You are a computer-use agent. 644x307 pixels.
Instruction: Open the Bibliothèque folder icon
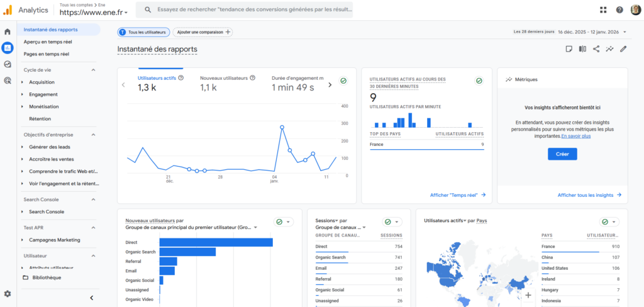click(x=25, y=277)
